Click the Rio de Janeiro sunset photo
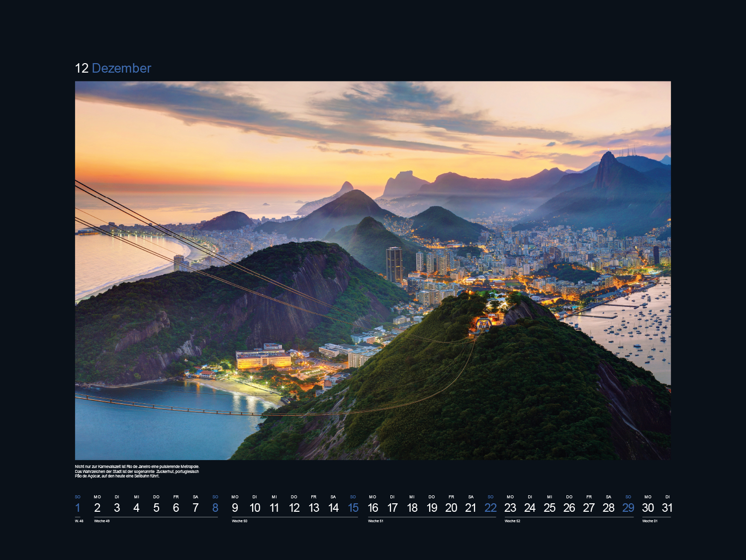The height and width of the screenshot is (560, 746). point(373,270)
